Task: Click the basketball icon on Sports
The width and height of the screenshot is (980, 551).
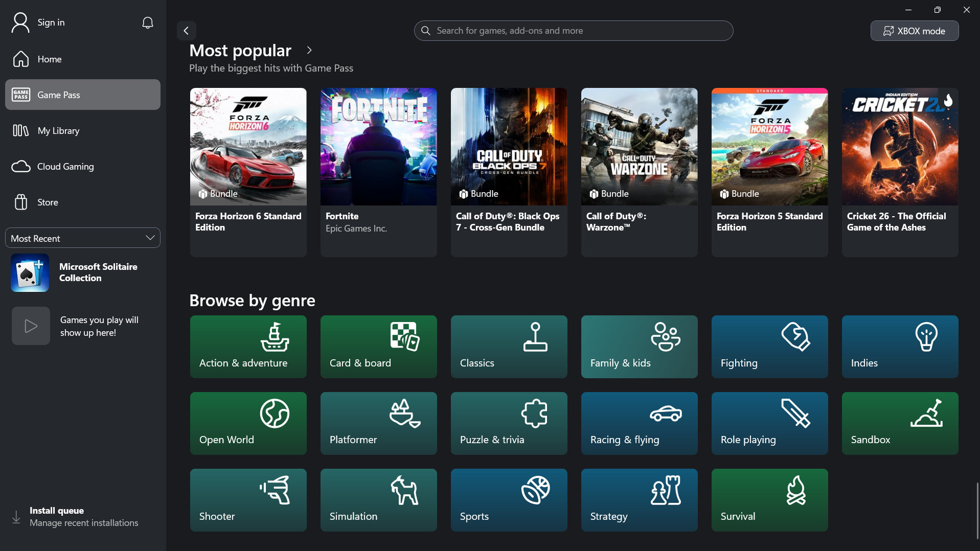Action: click(535, 490)
